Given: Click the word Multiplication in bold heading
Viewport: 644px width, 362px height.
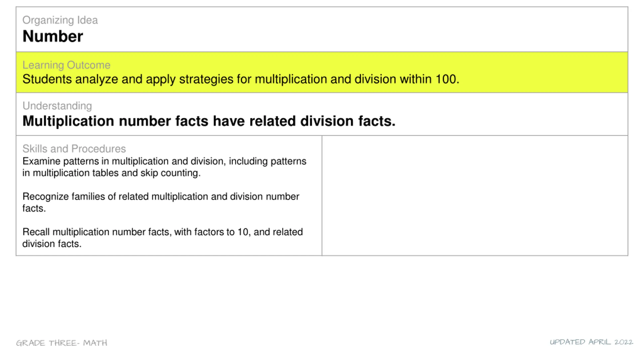Looking at the screenshot, I should point(68,121).
